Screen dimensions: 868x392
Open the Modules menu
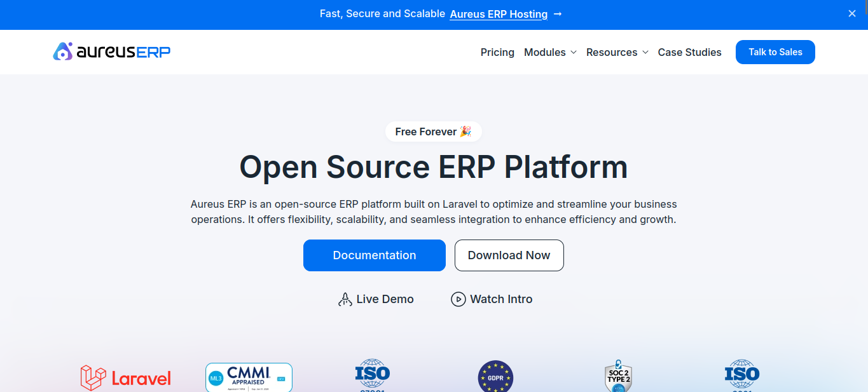pyautogui.click(x=550, y=52)
